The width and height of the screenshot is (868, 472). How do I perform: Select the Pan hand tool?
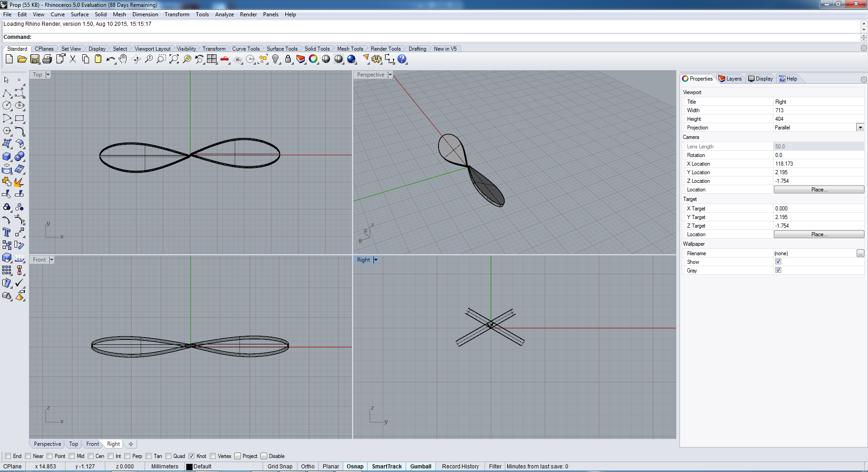tap(123, 59)
